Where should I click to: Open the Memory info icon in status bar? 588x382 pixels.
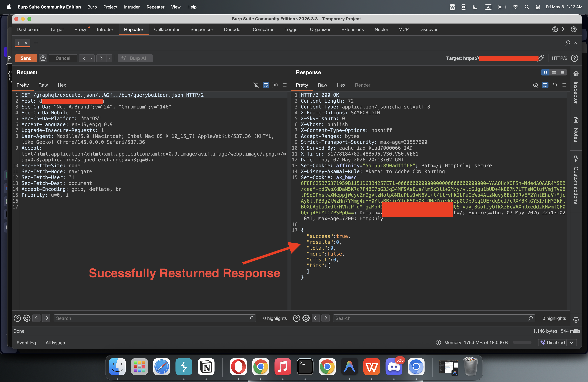tap(438, 342)
